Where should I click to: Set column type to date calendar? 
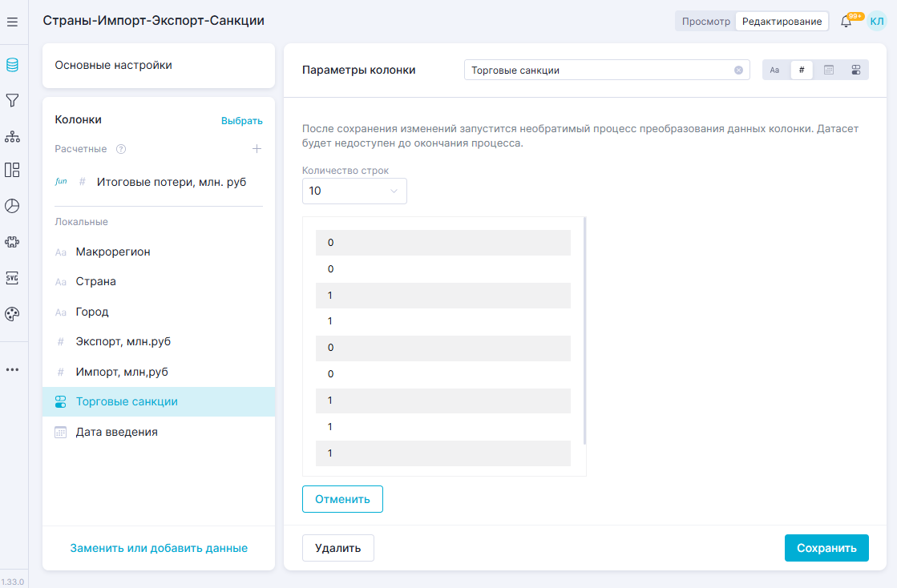pos(829,70)
